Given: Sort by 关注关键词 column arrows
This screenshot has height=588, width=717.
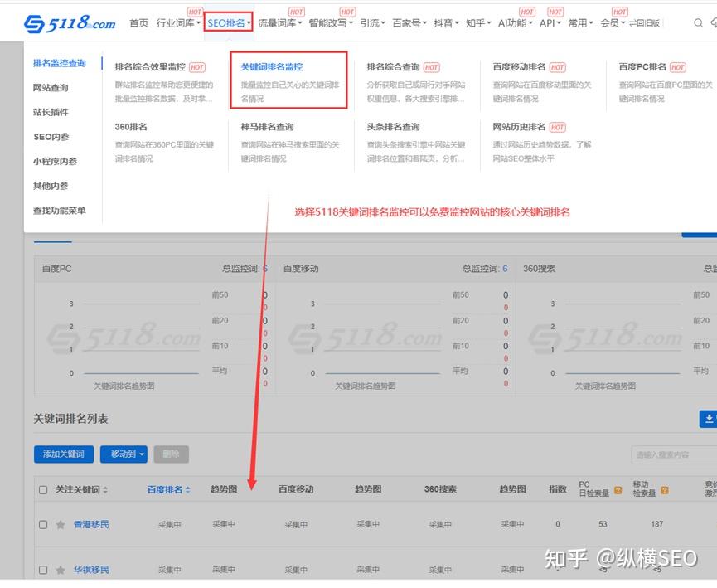Looking at the screenshot, I should [105, 489].
